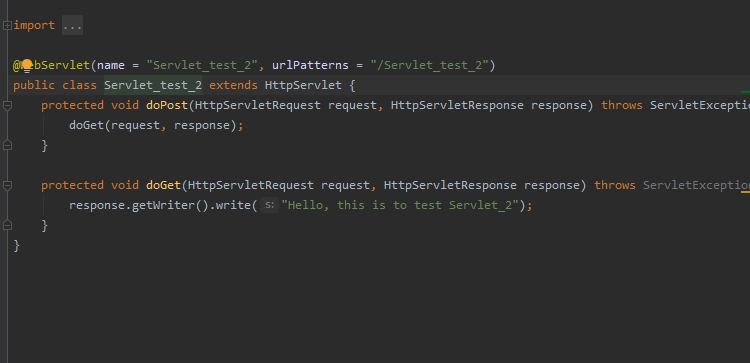
Task: Click the extends keyword
Action: click(233, 85)
